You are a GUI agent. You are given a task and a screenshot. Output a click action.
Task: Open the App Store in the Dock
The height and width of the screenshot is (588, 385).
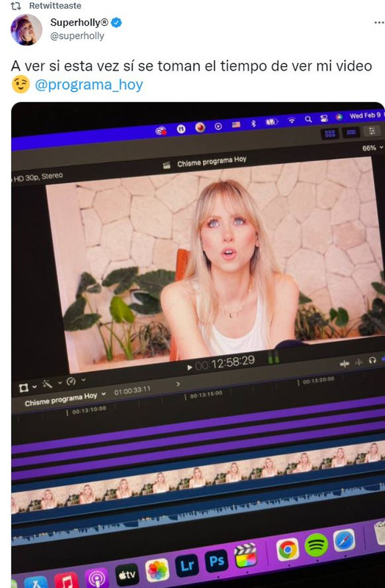[36, 583]
